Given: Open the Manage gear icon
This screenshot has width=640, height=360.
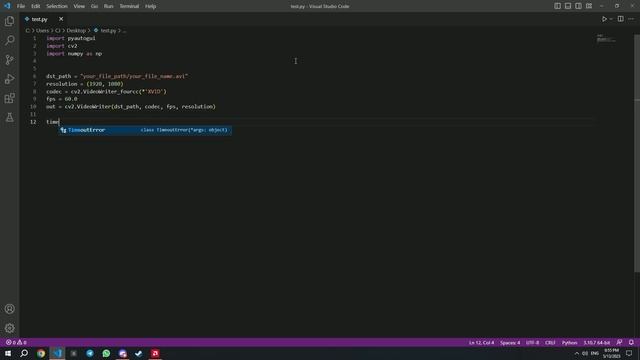Looking at the screenshot, I should (9, 328).
